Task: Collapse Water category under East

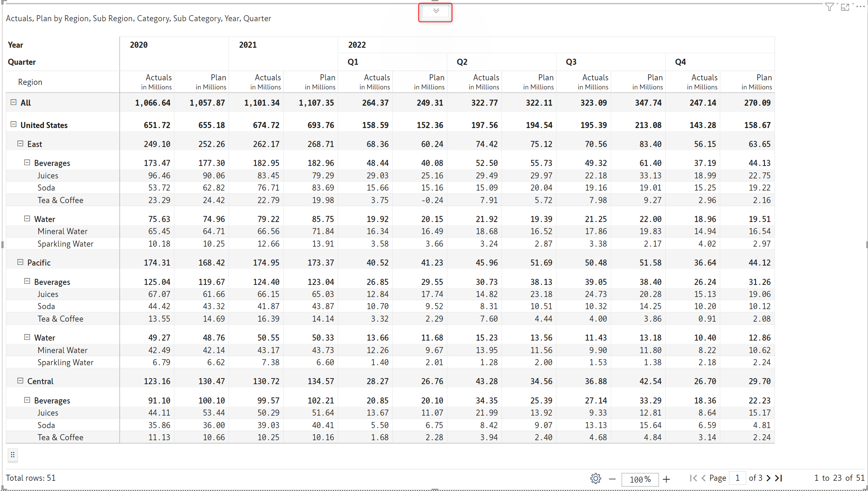Action: 27,219
